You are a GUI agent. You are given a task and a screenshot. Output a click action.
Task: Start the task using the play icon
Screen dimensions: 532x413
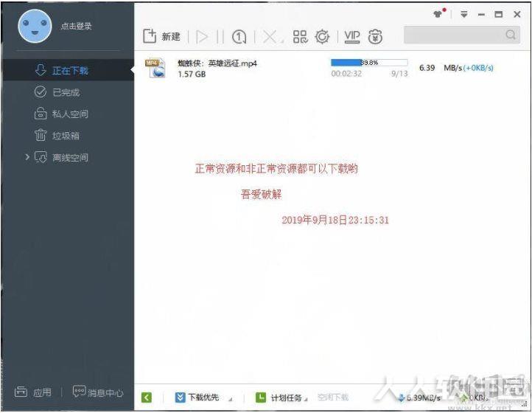[202, 36]
